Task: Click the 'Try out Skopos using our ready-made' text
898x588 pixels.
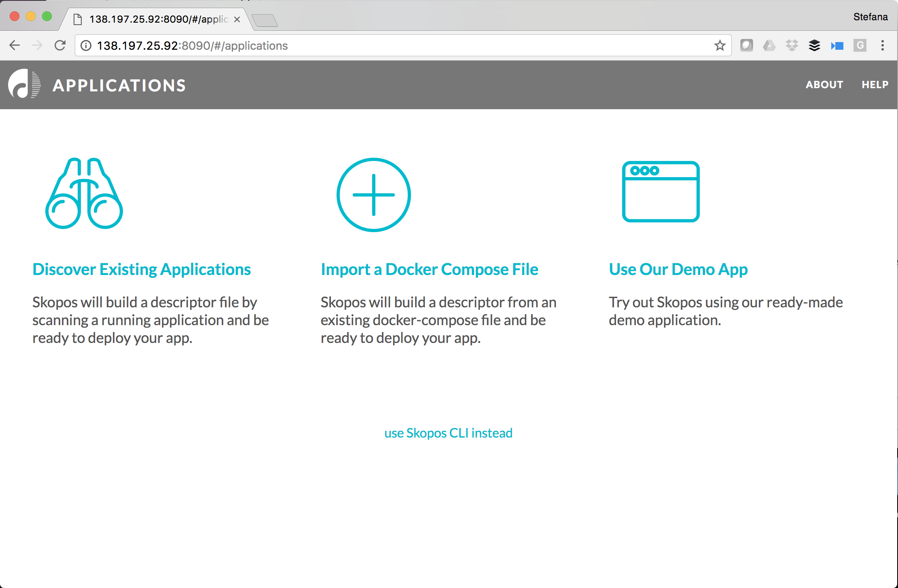Action: coord(726,302)
